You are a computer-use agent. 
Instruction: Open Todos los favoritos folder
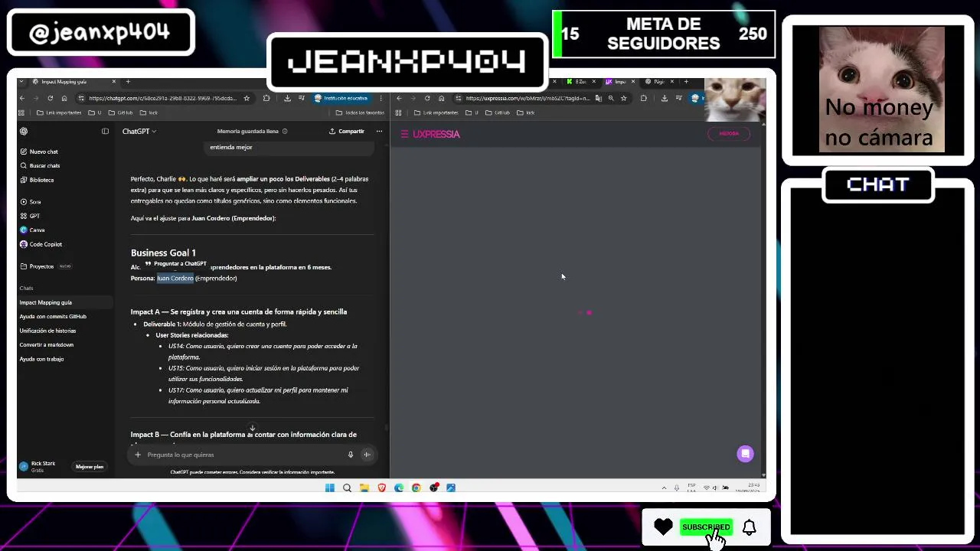360,112
